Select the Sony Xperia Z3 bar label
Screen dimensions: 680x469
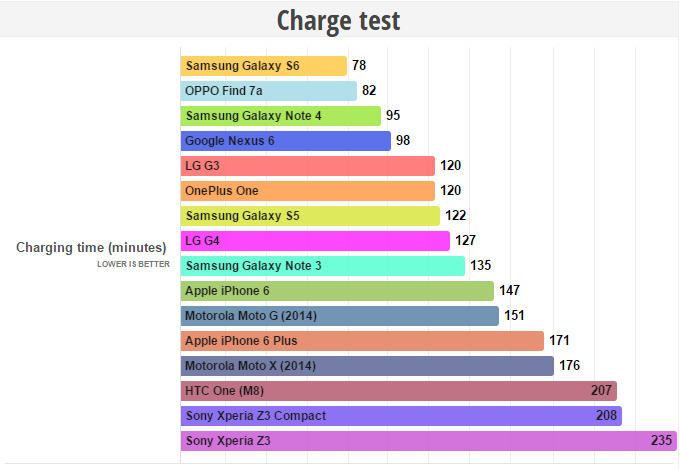228,441
